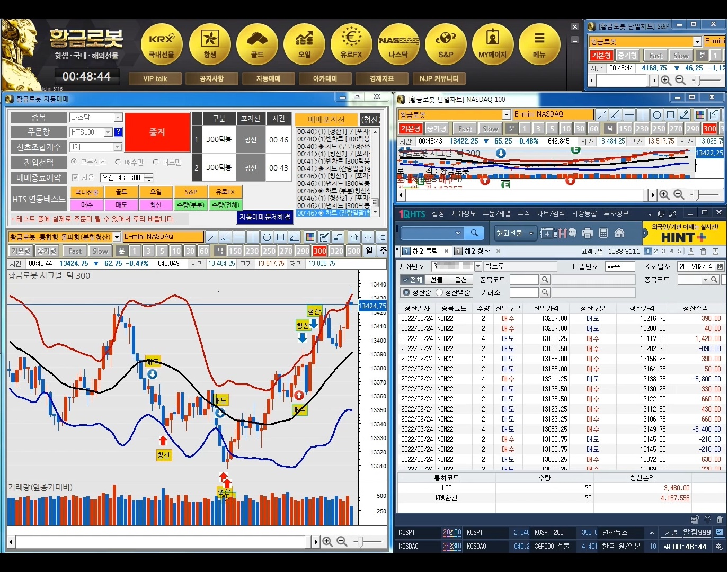Open MY페이지 gold button
This screenshot has width=728, height=572.
[x=493, y=44]
